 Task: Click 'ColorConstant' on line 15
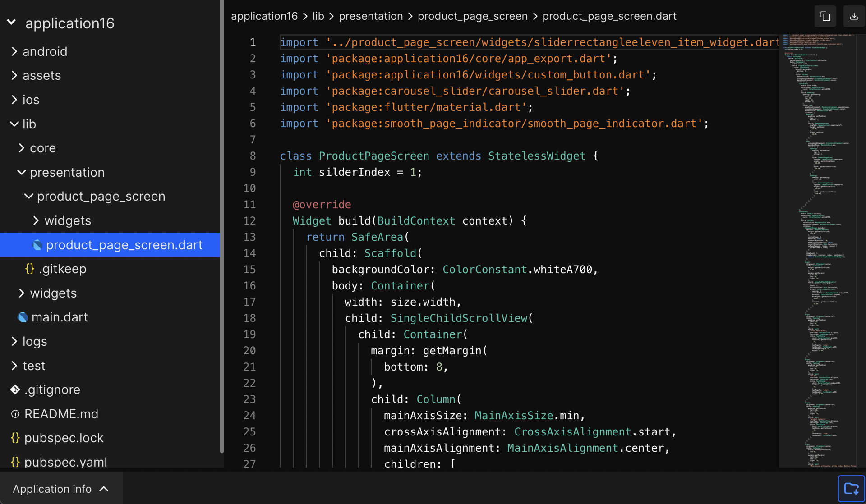484,270
